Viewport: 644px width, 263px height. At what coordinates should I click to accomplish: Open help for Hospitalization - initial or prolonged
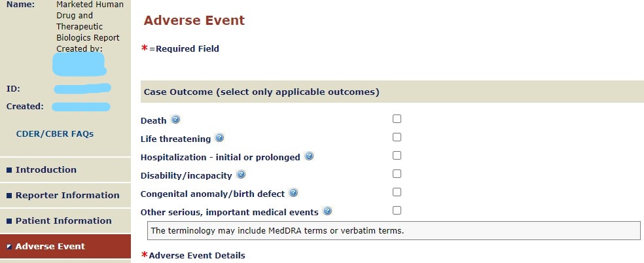point(309,157)
